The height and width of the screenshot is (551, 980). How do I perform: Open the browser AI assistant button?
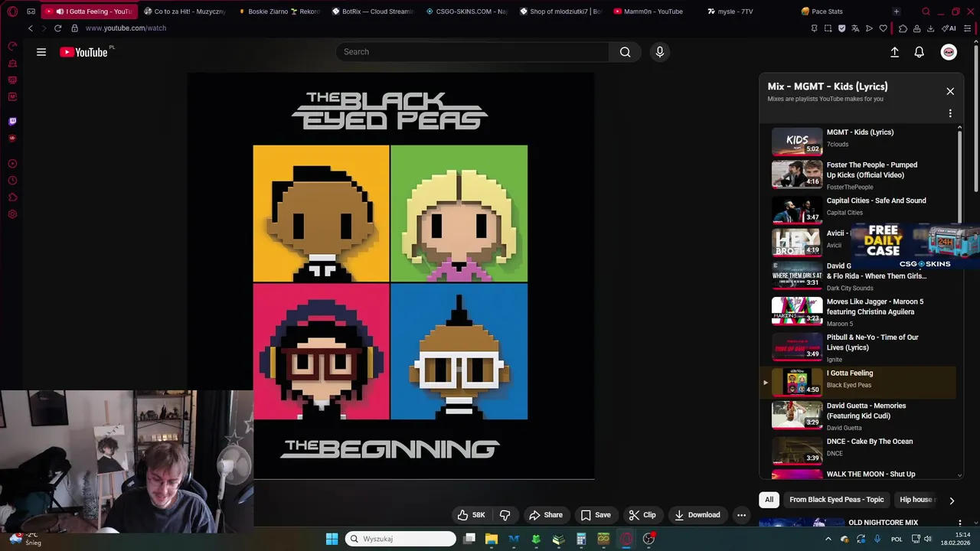pyautogui.click(x=949, y=28)
